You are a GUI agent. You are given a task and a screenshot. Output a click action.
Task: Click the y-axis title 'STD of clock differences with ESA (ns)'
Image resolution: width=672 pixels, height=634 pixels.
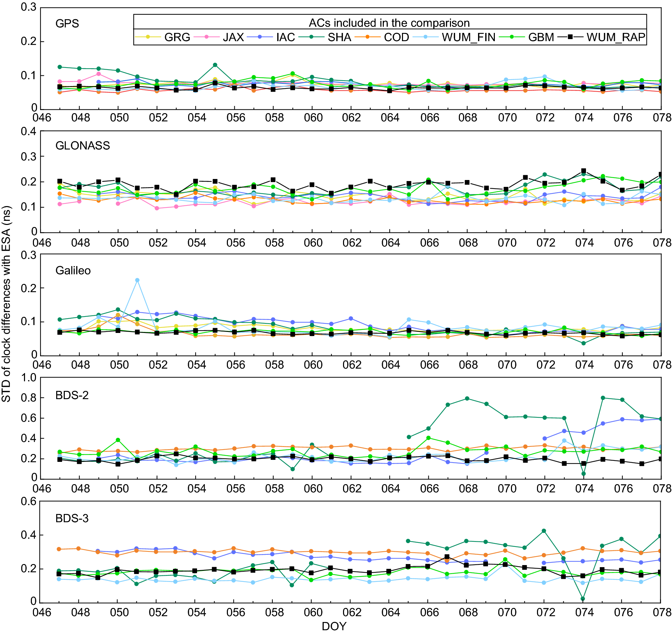coord(7,304)
